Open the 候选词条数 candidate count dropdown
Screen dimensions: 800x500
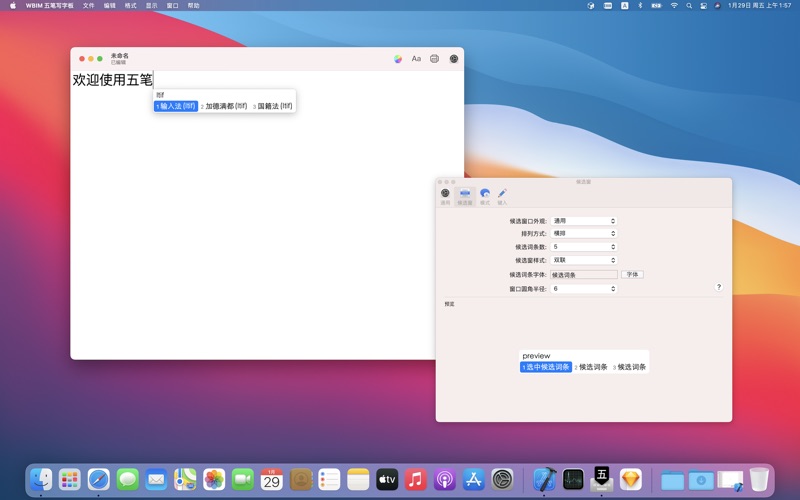point(584,246)
